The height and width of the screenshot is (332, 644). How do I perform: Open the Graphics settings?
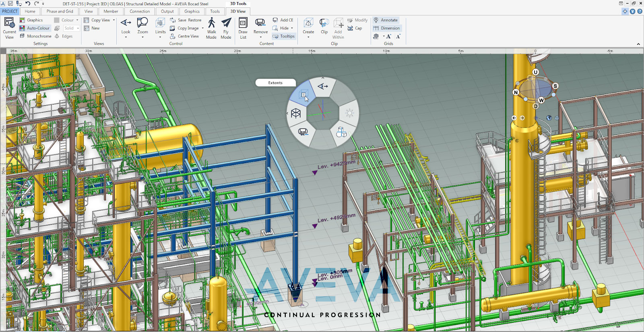click(31, 20)
